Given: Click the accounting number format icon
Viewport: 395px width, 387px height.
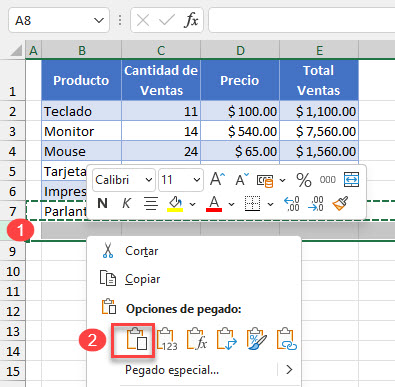Looking at the screenshot, I should tap(265, 180).
